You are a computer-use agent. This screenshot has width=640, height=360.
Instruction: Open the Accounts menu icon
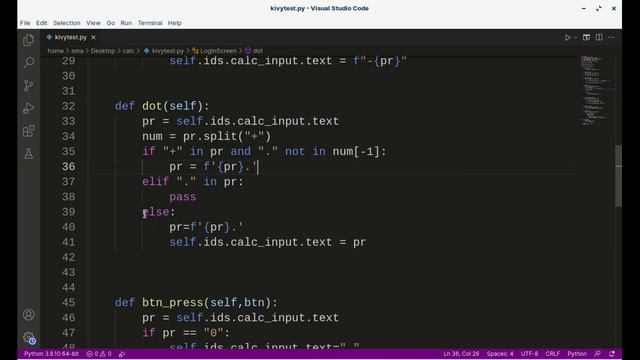29,315
